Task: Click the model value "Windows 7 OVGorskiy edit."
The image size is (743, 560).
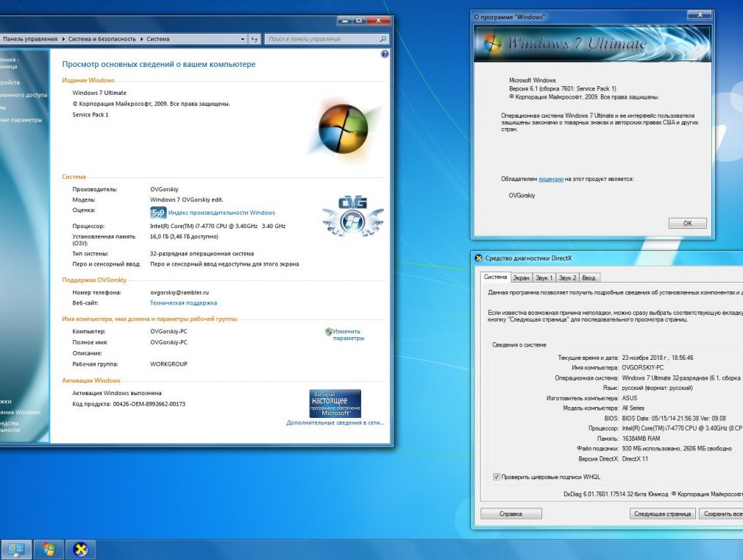Action: pos(187,199)
